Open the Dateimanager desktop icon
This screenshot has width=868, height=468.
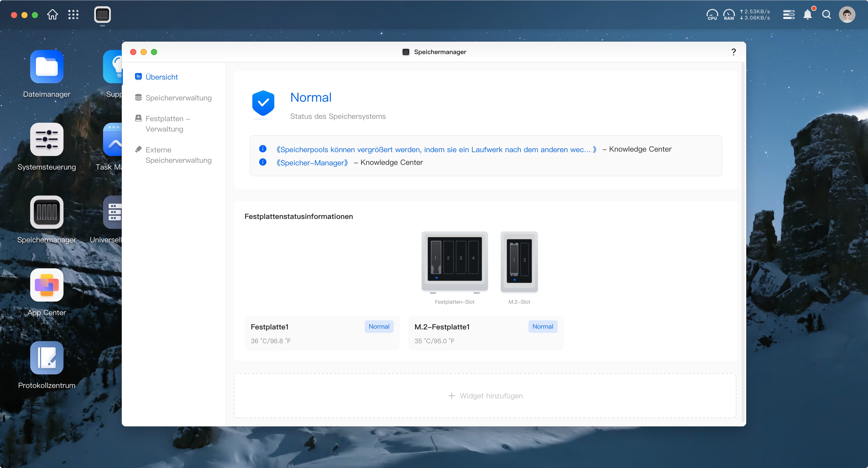tap(47, 67)
